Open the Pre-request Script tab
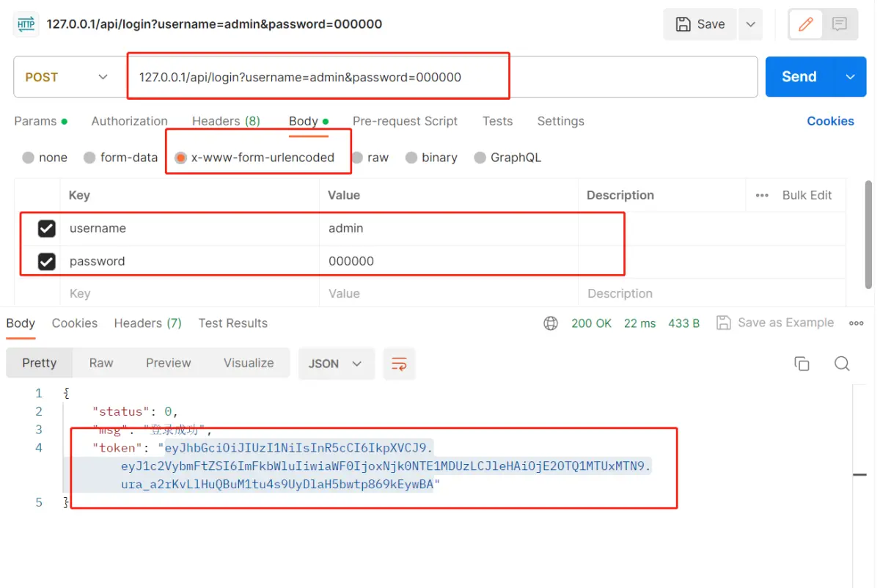 (405, 122)
